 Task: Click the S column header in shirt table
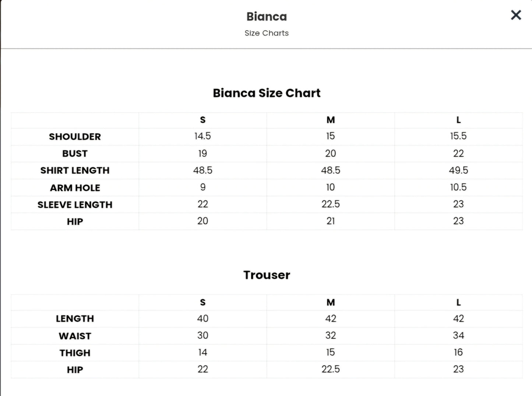[x=202, y=120]
